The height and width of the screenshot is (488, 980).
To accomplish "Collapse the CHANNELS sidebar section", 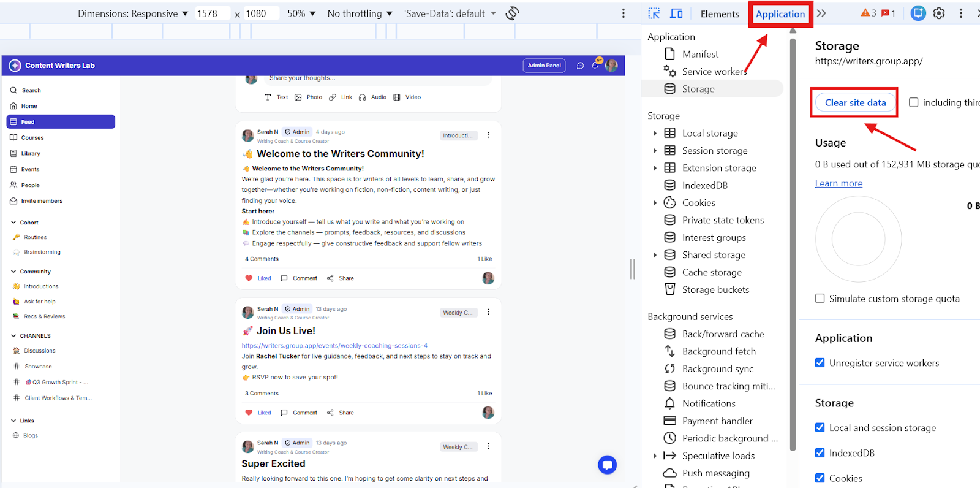I will pos(13,336).
